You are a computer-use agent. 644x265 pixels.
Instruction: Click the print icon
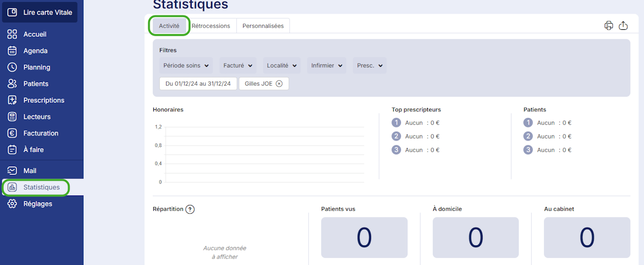(609, 26)
